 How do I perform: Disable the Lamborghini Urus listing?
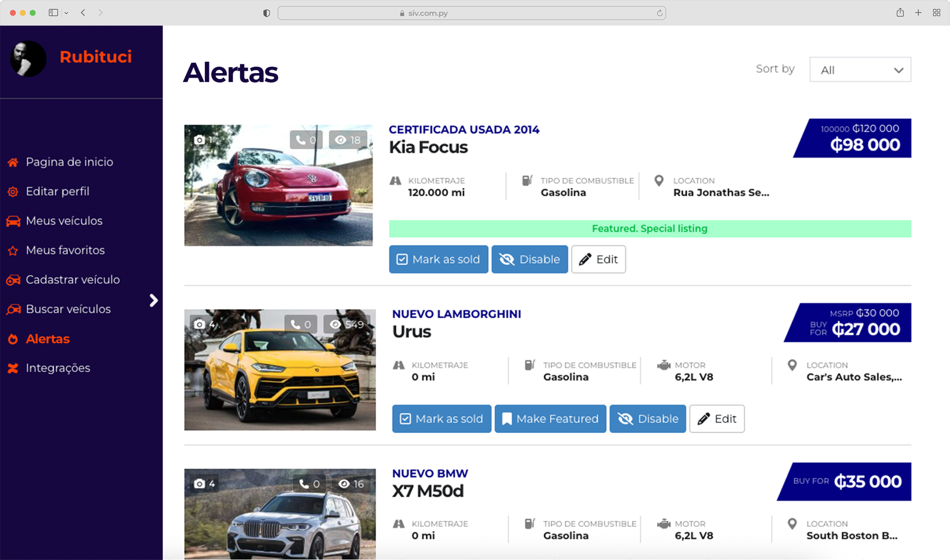pyautogui.click(x=648, y=419)
